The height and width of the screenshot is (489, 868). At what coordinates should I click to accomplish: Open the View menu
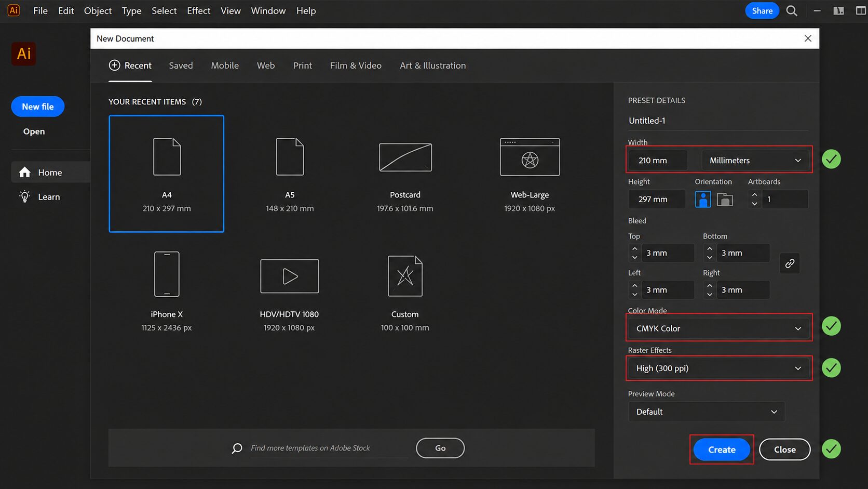tap(230, 10)
